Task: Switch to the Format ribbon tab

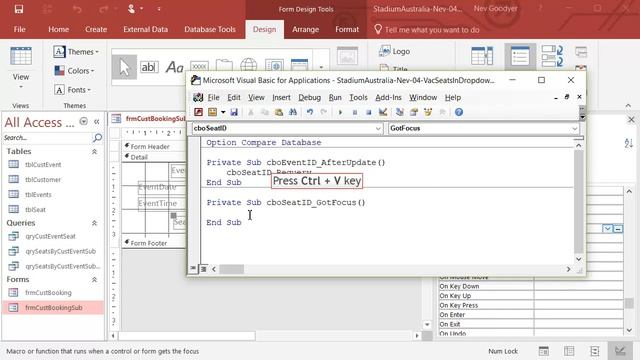Action: [347, 29]
